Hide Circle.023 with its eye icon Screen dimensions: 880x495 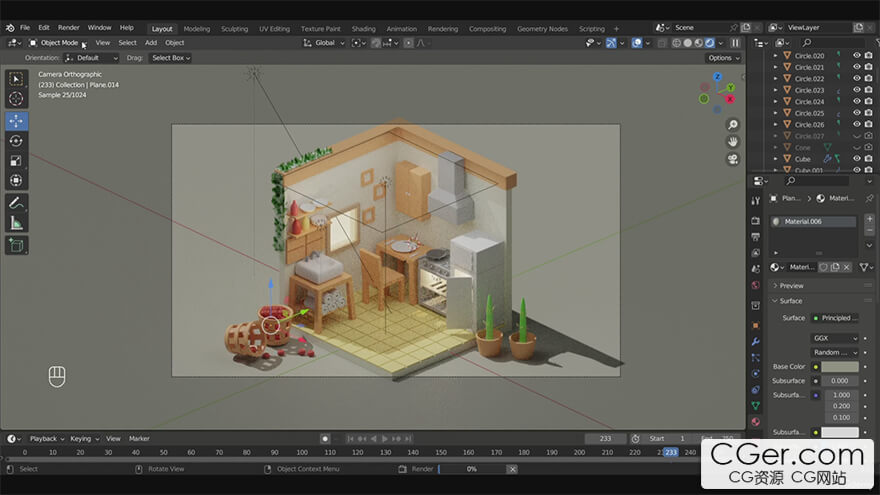[x=856, y=90]
